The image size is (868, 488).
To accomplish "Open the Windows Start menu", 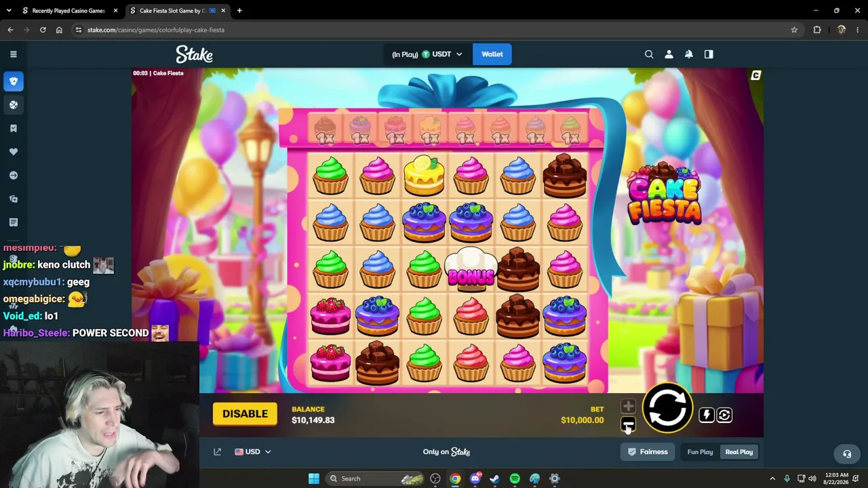I will (x=313, y=479).
